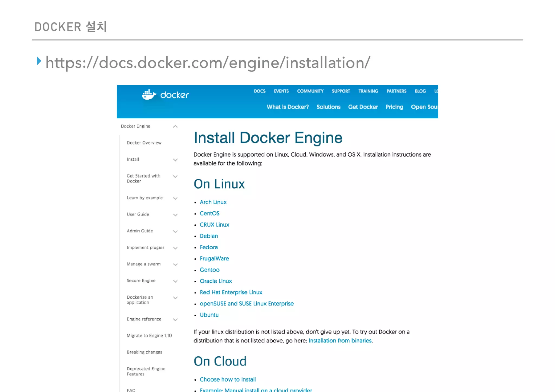555x392 pixels.
Task: Open What is Docker? navigation link
Action: (x=288, y=107)
